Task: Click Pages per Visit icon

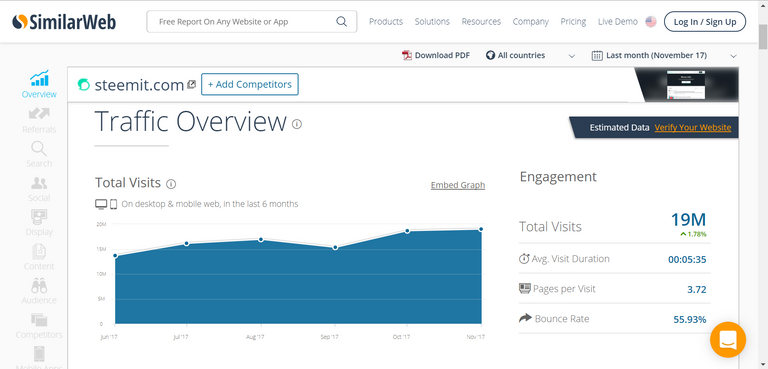Action: [525, 288]
